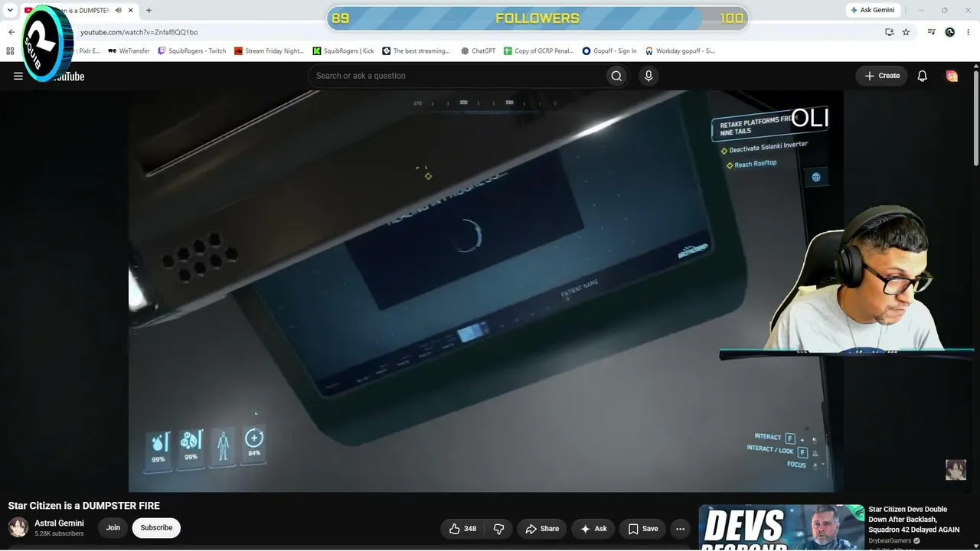This screenshot has height=551, width=980.
Task: Open Astral Gemini channel avatar
Action: (x=18, y=527)
